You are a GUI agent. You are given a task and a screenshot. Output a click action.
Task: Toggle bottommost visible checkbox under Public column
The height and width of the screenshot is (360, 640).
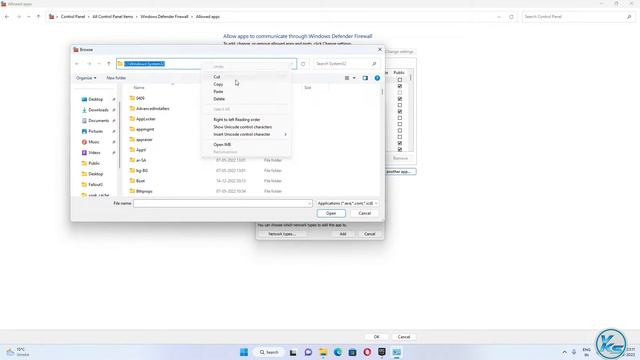[400, 149]
